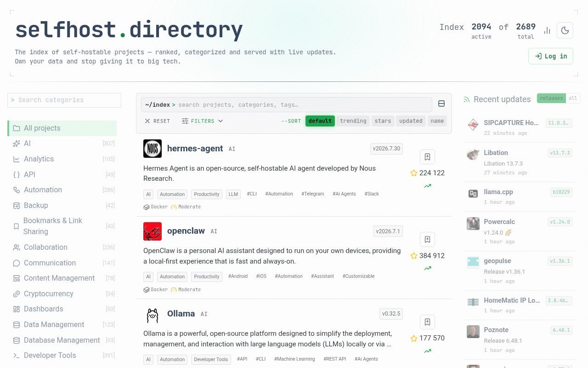Click Developer Tools tag on Ollama
Viewport: 588px width, 368px height.
tap(211, 359)
